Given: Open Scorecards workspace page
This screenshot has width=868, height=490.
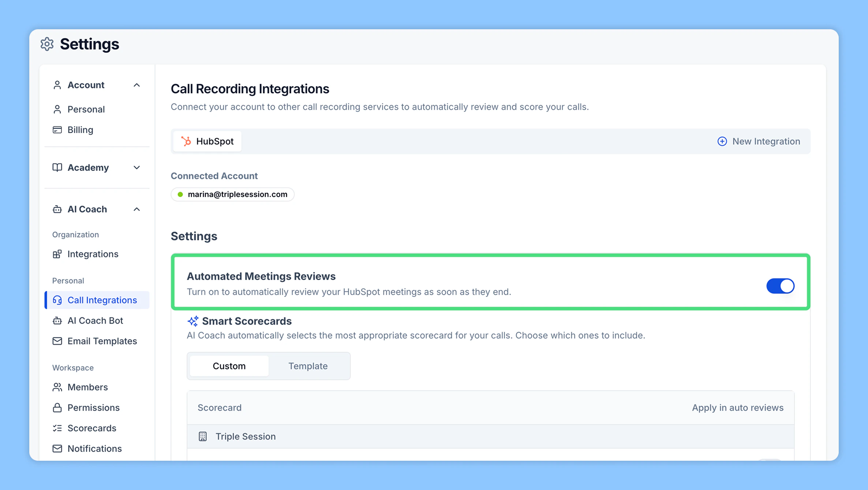Looking at the screenshot, I should [x=97, y=428].
